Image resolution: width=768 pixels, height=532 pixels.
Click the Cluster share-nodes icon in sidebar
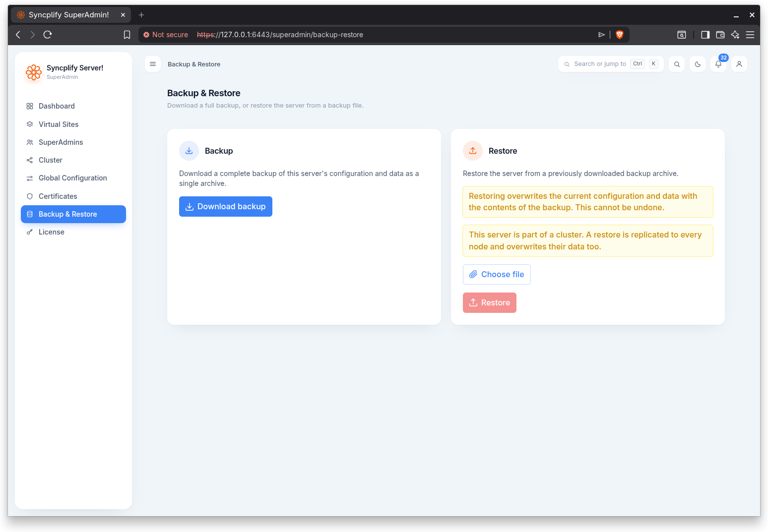[30, 160]
